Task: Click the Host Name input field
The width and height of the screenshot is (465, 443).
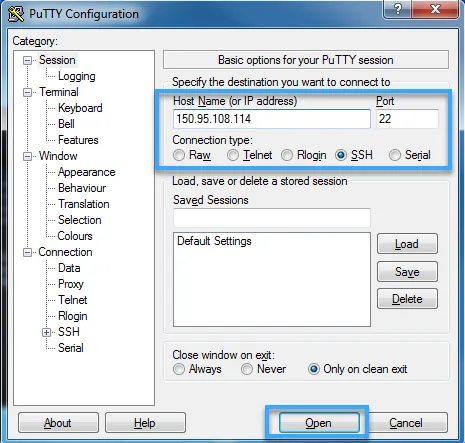Action: pos(272,119)
